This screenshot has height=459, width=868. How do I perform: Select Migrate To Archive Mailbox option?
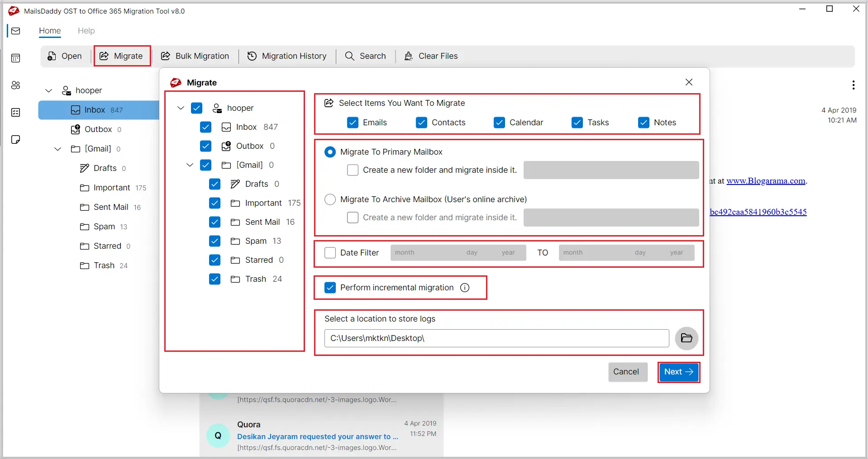coord(330,199)
